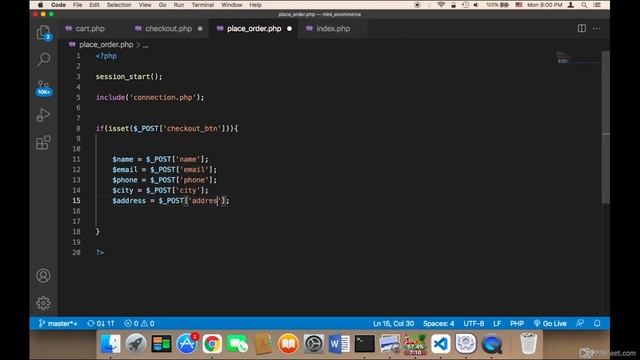Open Trash in the Dock

[x=528, y=344]
